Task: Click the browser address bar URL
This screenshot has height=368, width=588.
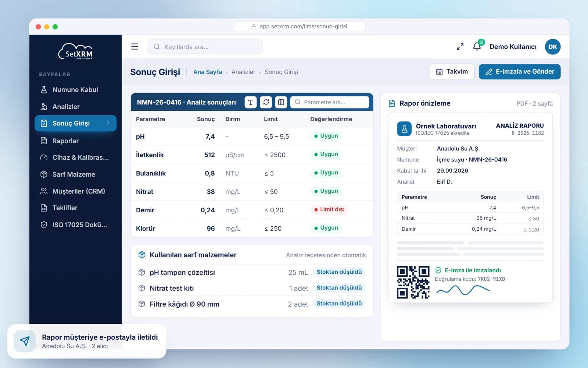Action: [x=299, y=26]
